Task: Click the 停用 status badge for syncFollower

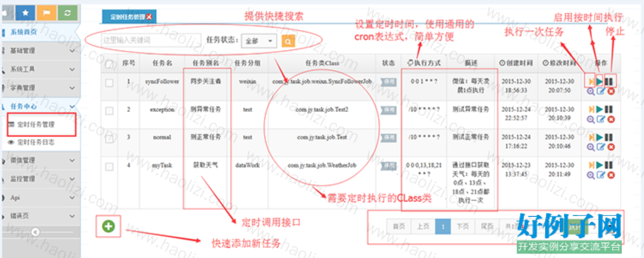Action: (x=388, y=82)
